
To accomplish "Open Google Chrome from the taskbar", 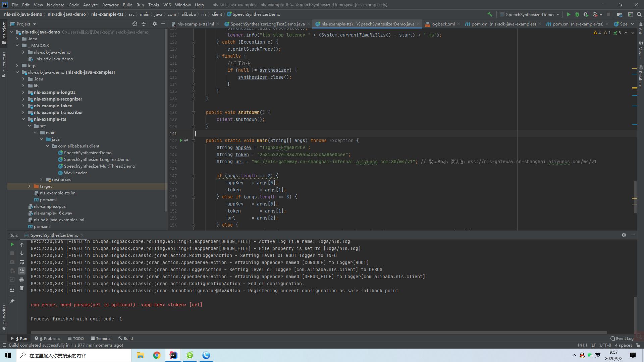I will pyautogui.click(x=157, y=355).
